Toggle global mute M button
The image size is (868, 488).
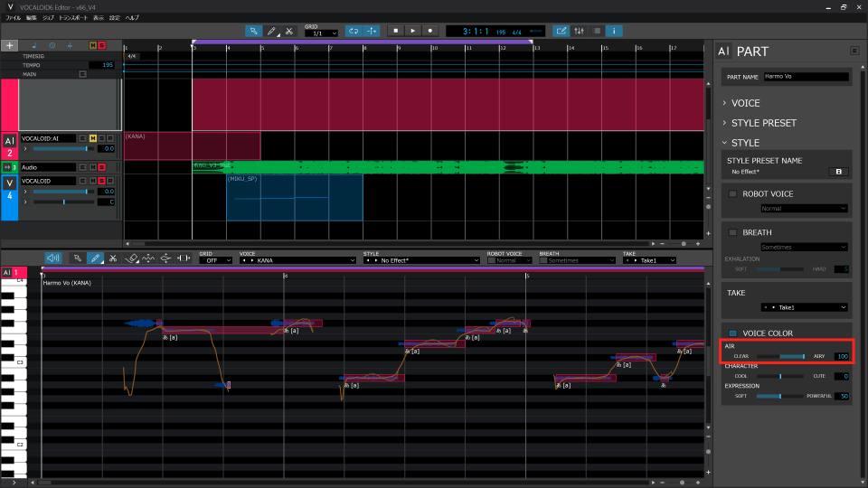tap(93, 45)
